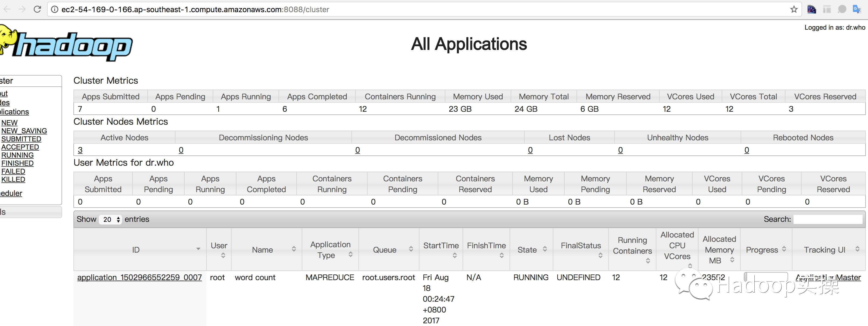Filter applications by FAILED state

pyautogui.click(x=13, y=171)
